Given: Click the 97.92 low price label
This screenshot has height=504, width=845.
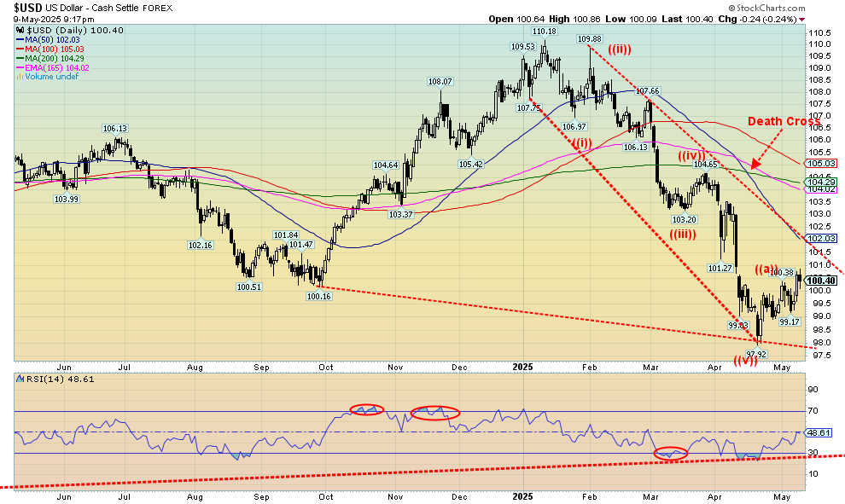Looking at the screenshot, I should tap(756, 352).
